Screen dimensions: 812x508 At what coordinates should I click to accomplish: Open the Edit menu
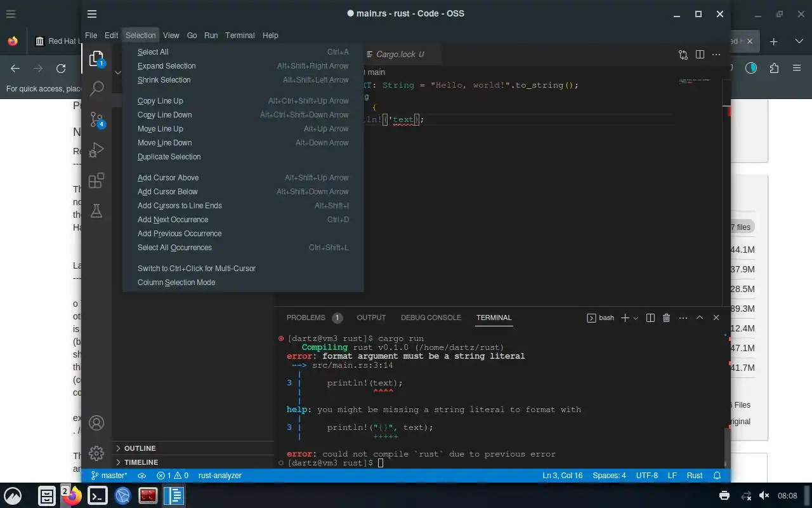tap(111, 36)
